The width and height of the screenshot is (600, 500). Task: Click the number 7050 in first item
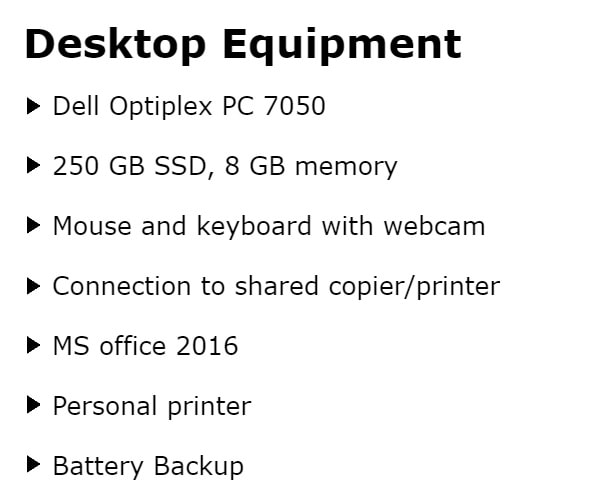[295, 106]
